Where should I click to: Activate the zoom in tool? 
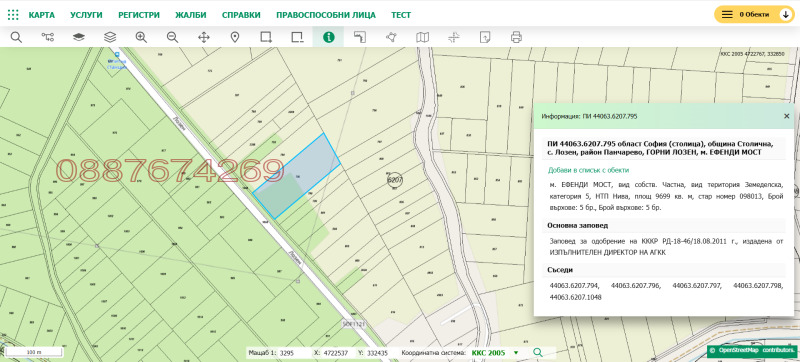click(x=141, y=37)
